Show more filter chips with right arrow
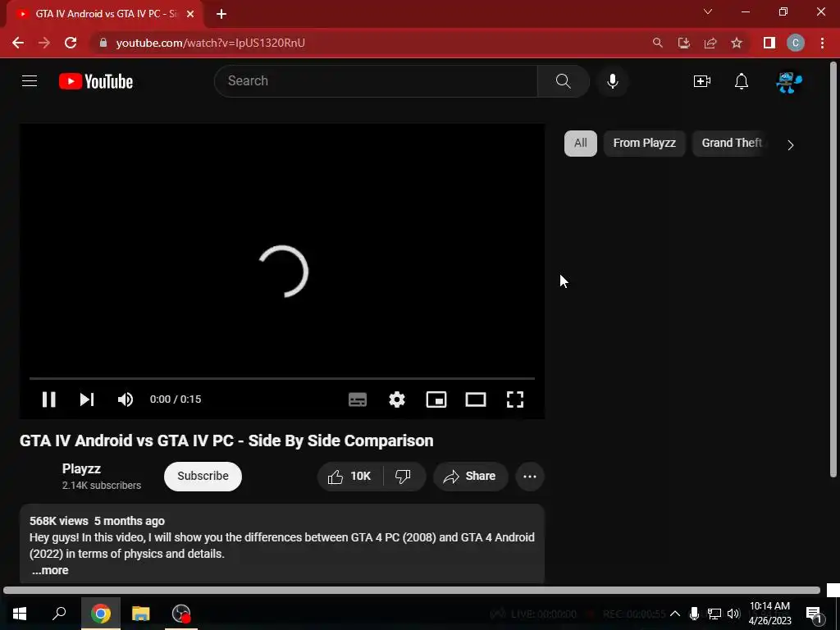Image resolution: width=840 pixels, height=630 pixels. (x=791, y=145)
